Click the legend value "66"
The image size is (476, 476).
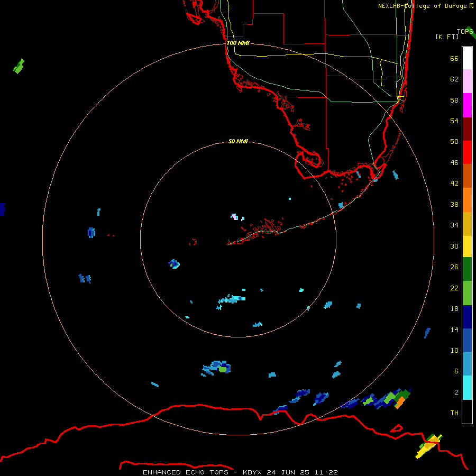click(x=454, y=58)
